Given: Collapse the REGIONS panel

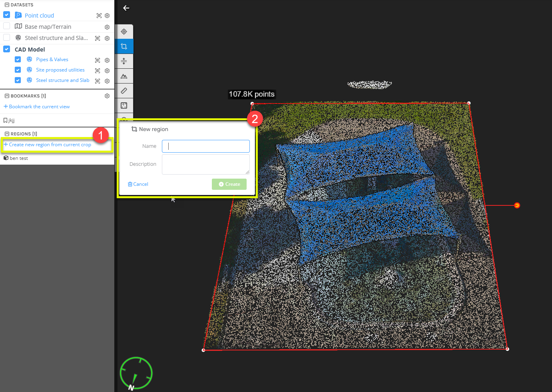Looking at the screenshot, I should pos(6,134).
